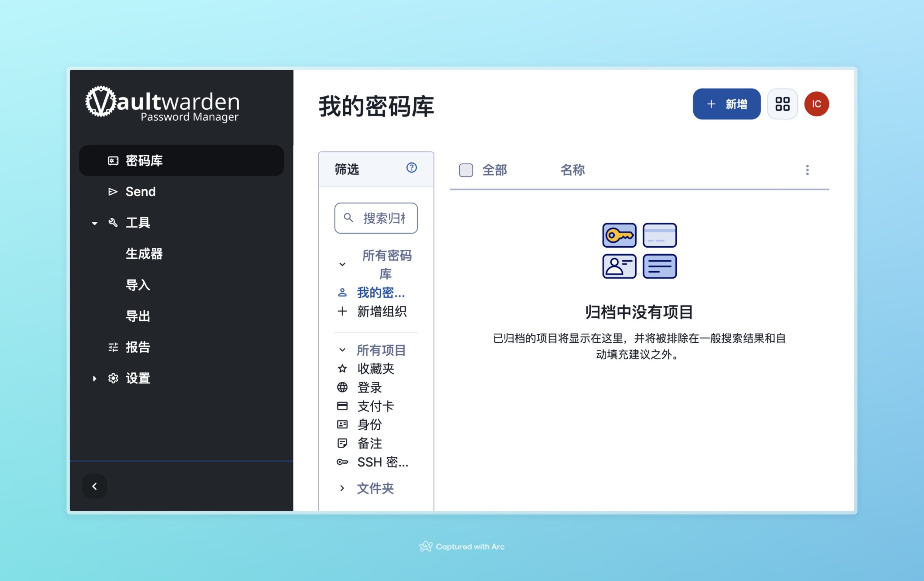Screen dimensions: 924x581
Task: Select the 我的密... vault filter
Action: point(381,292)
